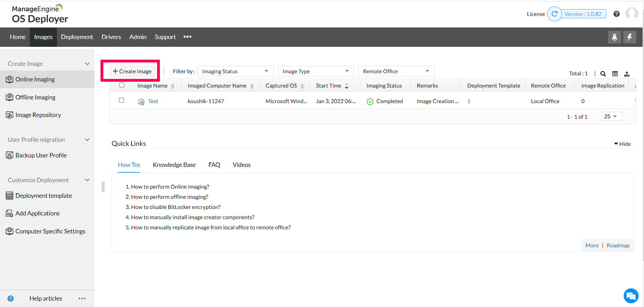Click the Create Image button

131,71
